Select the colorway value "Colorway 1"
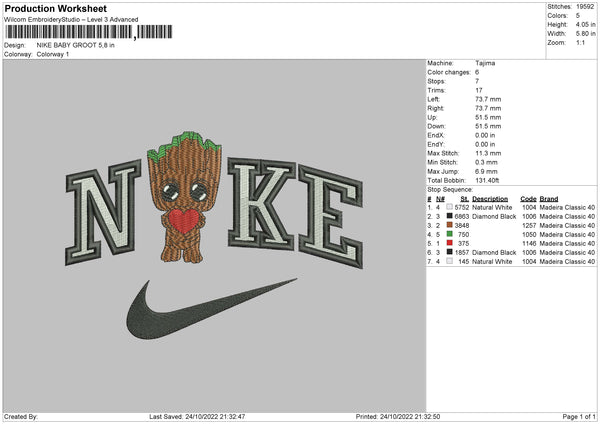The height and width of the screenshot is (424, 600). [53, 54]
